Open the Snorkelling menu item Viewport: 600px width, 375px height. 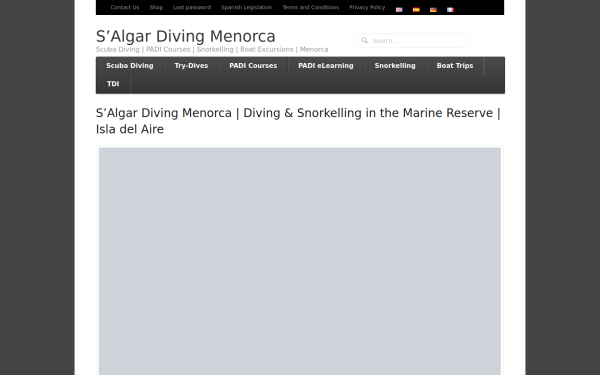tap(395, 66)
